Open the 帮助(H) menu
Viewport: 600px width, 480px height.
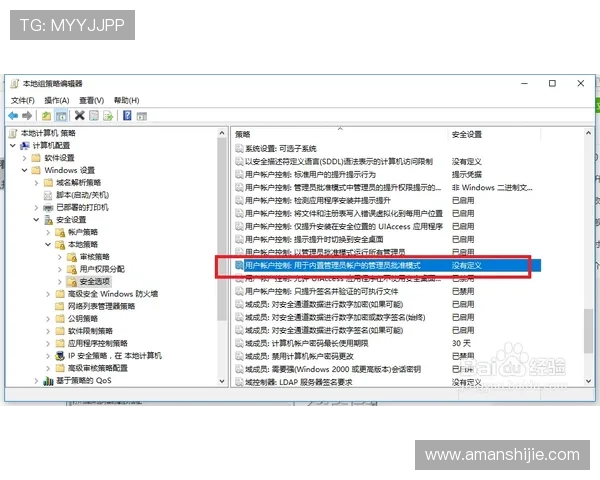(x=127, y=100)
